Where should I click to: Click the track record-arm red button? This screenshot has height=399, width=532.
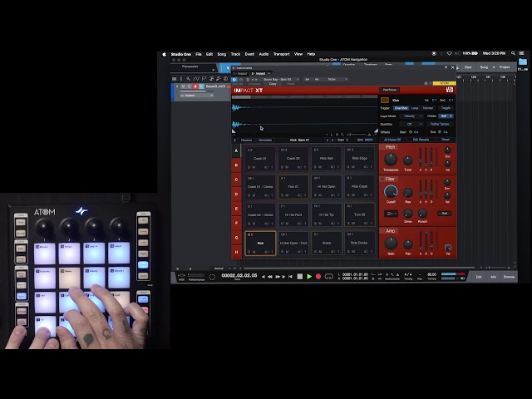[195, 86]
